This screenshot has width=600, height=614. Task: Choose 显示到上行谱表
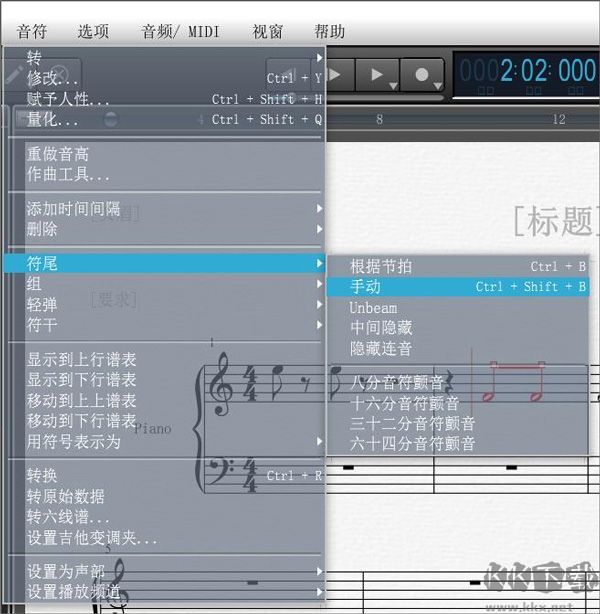(165, 359)
